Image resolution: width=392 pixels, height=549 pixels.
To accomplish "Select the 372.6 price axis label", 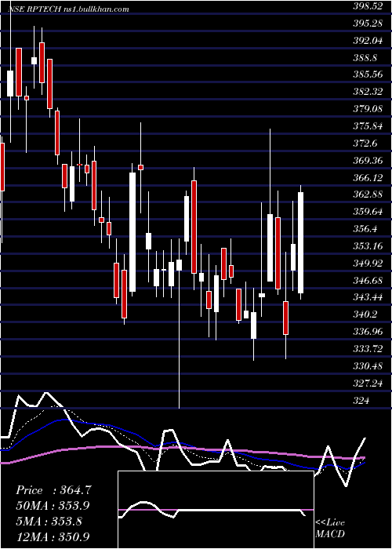I will point(365,144).
